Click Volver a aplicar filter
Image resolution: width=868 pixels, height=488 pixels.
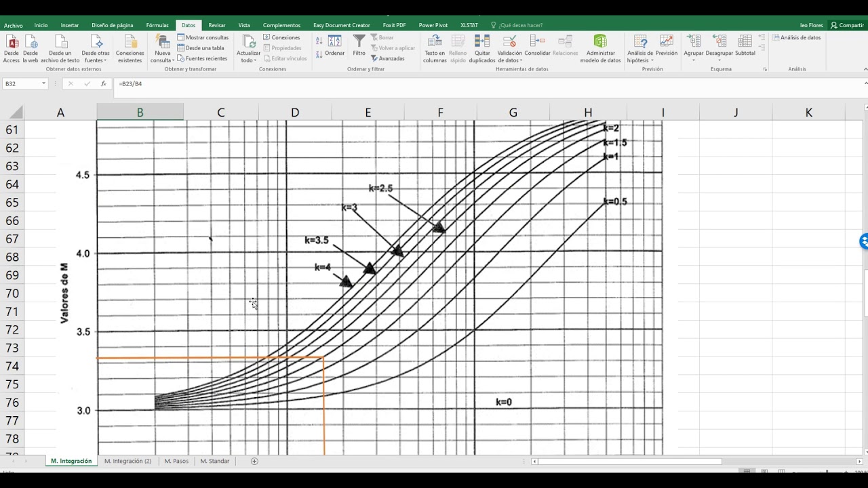click(x=393, y=48)
